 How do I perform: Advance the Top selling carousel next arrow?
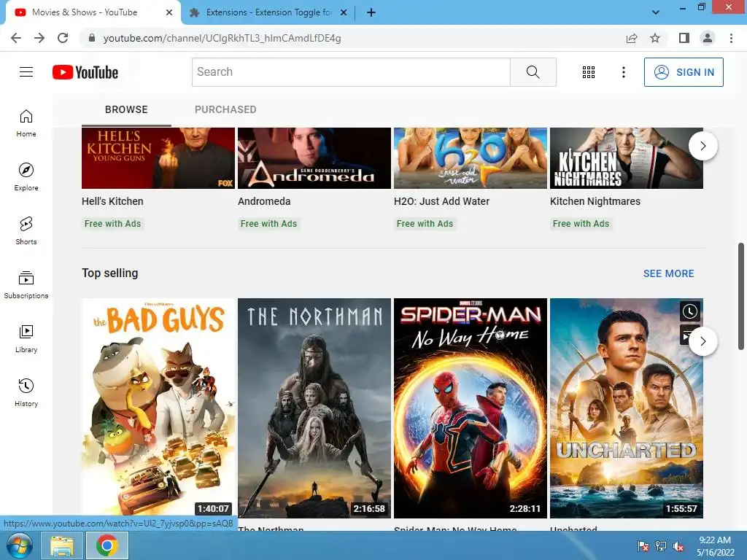click(703, 341)
